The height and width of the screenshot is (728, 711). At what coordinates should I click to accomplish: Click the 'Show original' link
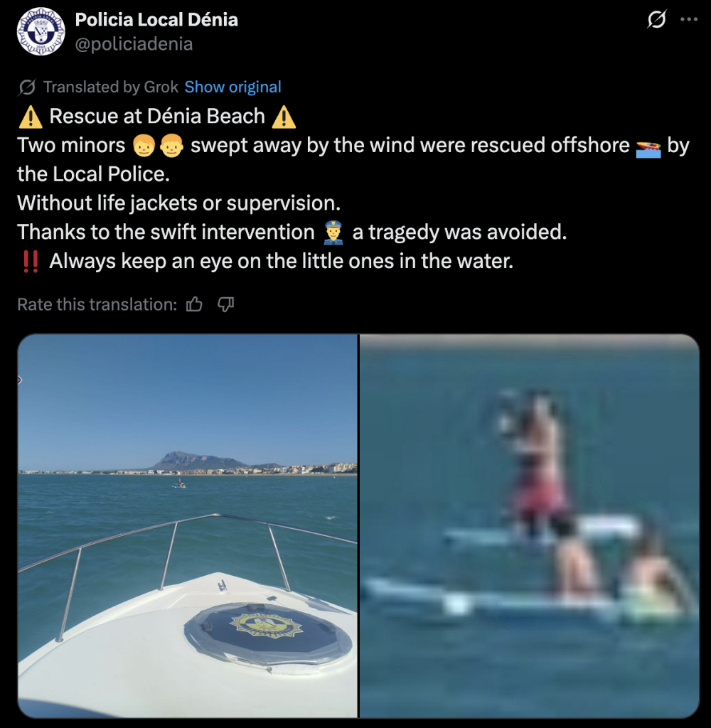(x=232, y=87)
